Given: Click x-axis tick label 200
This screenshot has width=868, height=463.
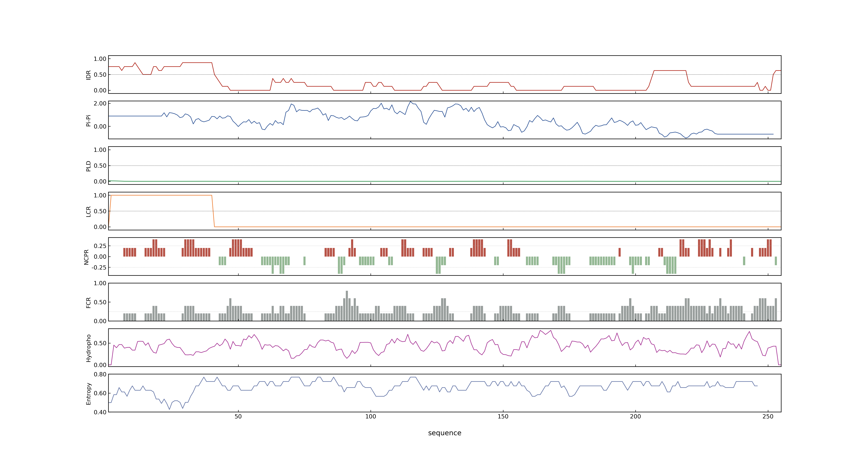Looking at the screenshot, I should point(636,416).
